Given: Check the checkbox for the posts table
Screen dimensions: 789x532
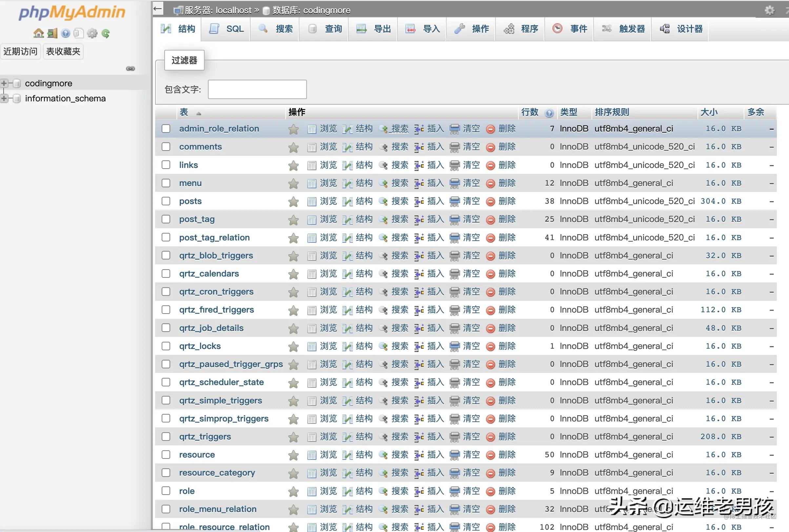Looking at the screenshot, I should [166, 201].
